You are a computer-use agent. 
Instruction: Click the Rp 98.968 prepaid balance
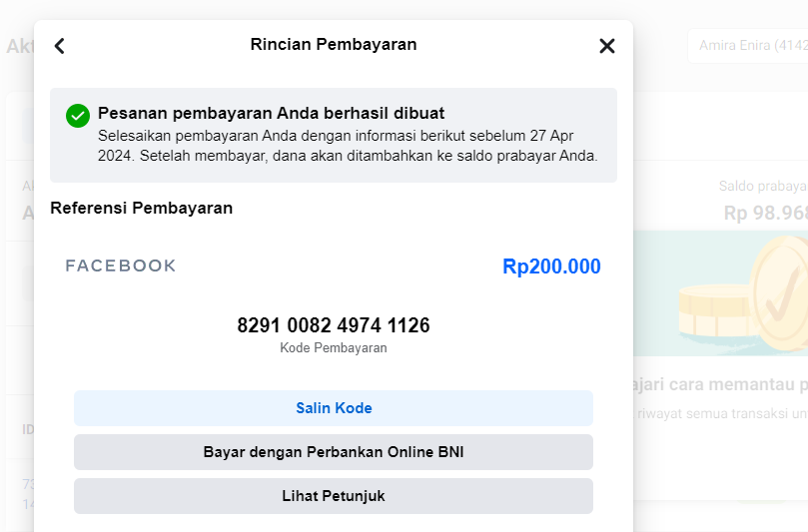765,213
